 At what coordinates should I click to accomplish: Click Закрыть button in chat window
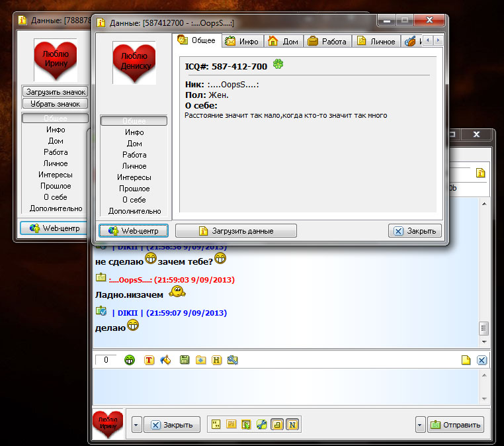pos(172,425)
